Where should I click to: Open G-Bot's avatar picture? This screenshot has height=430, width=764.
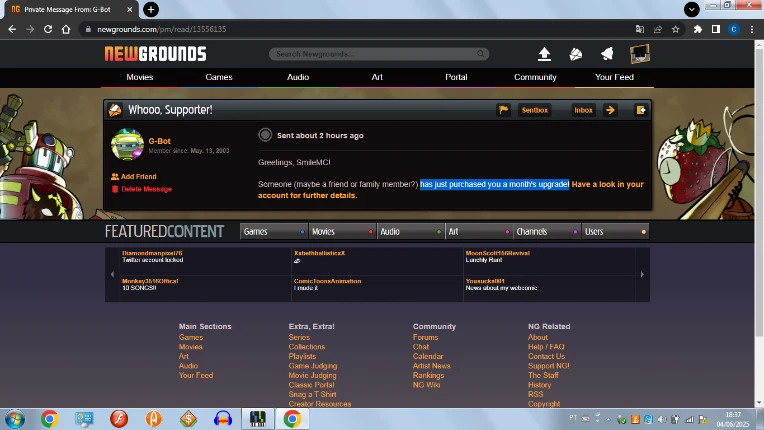click(x=127, y=144)
